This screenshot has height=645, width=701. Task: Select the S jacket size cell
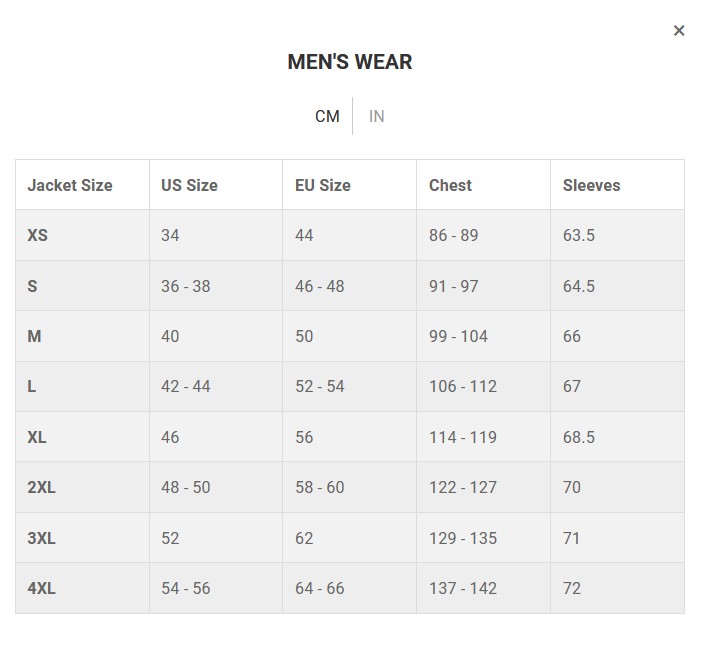tap(33, 286)
